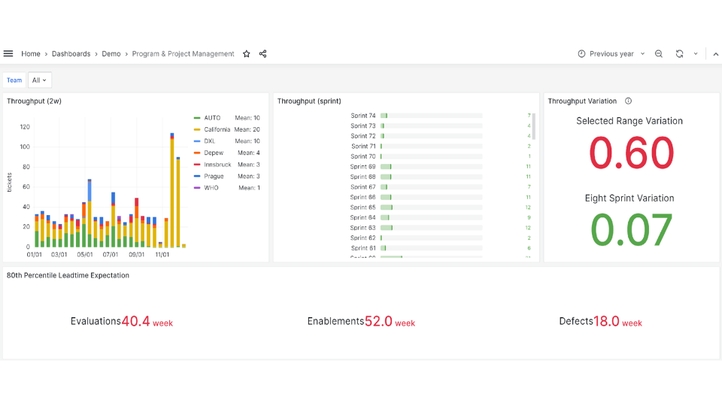Expand the refresh interval dropdown arrow
Screen dimensions: 722x406
(x=696, y=54)
